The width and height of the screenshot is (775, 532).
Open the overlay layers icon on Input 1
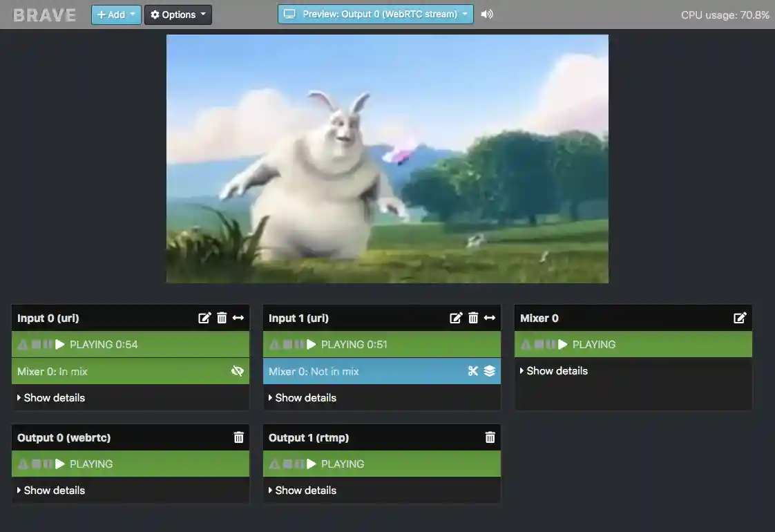tap(490, 371)
